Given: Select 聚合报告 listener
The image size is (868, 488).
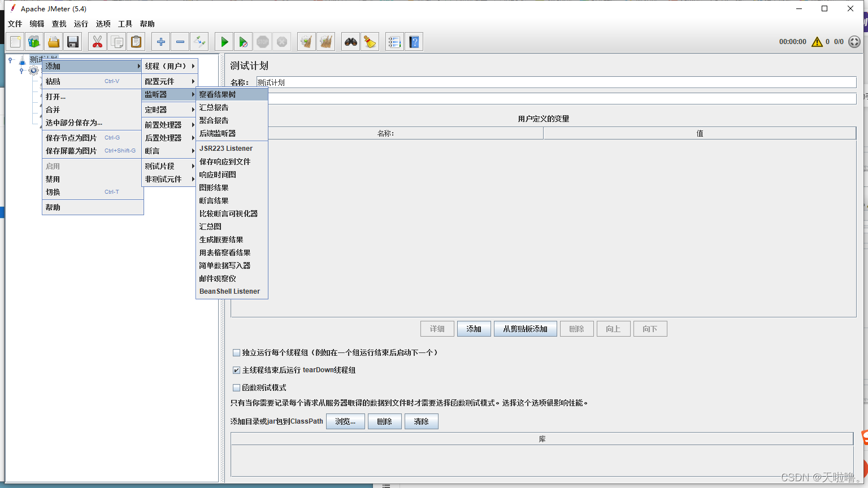Looking at the screenshot, I should (232, 120).
